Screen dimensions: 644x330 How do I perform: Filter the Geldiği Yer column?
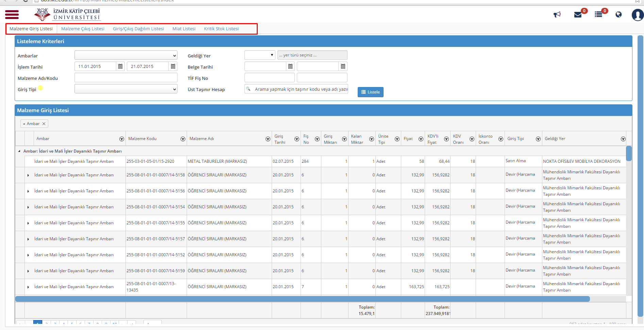coord(623,139)
